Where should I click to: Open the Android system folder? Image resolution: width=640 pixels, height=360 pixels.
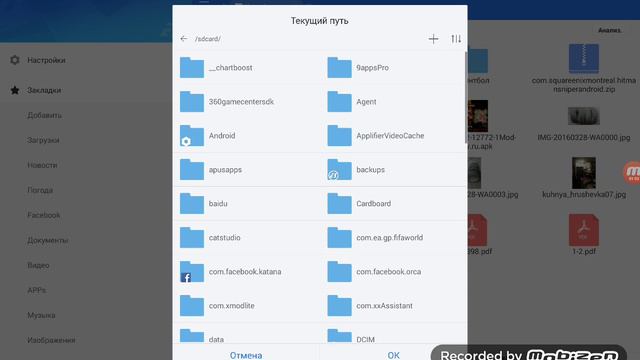(247, 136)
